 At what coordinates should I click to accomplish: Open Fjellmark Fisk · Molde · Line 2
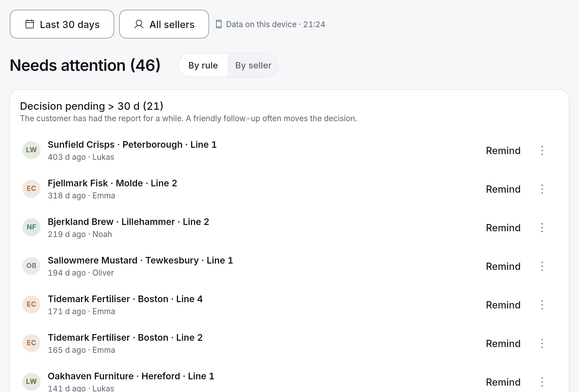[x=112, y=183]
